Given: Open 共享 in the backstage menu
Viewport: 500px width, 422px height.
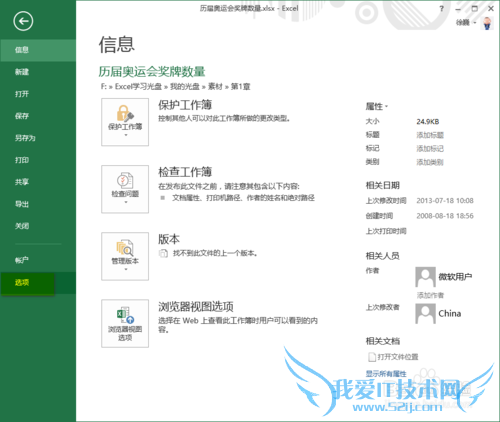Looking at the screenshot, I should pos(38,182).
